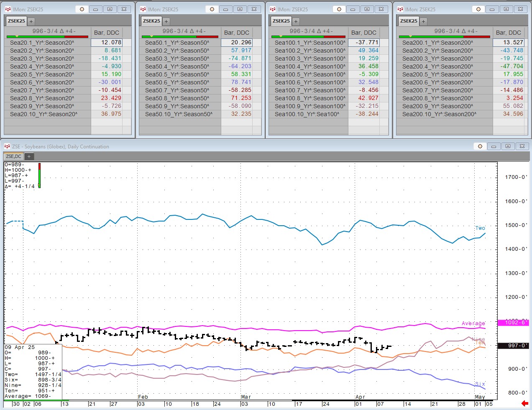The height and width of the screenshot is (410, 532).
Task: Select the ZSEK25 tab in the Season200 IMon window
Action: (409, 21)
